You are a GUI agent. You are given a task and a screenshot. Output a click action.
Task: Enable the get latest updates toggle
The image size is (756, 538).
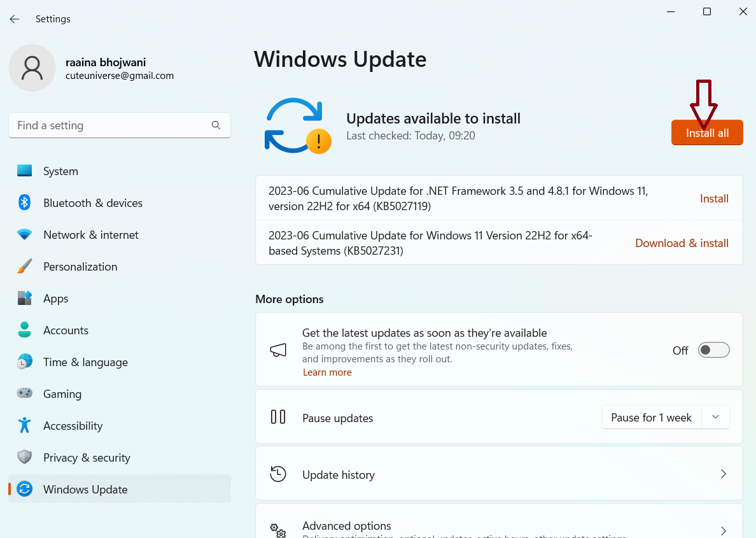tap(713, 350)
